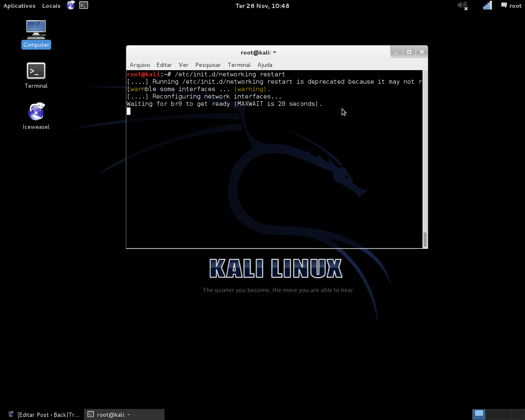Maximize the root@kali terminal window

tap(409, 52)
